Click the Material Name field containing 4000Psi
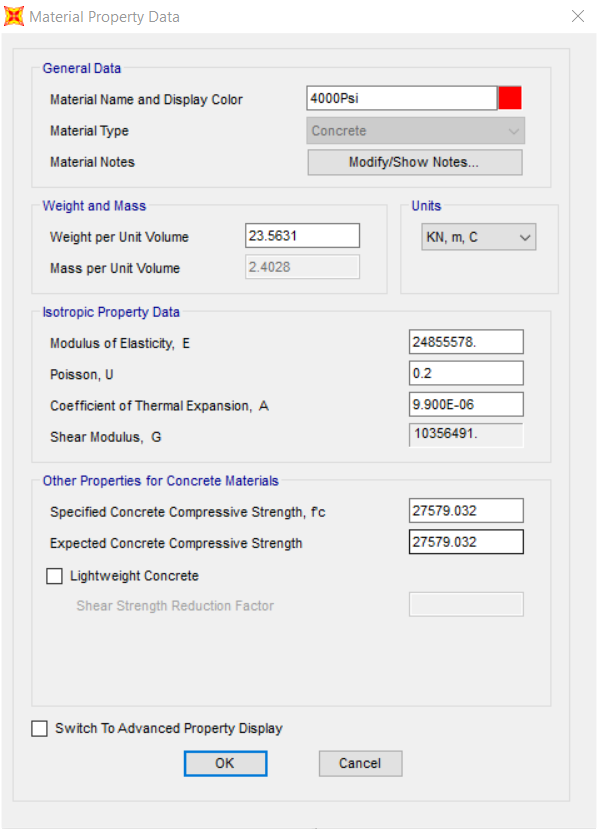Viewport: 598px width, 830px height. [x=402, y=98]
